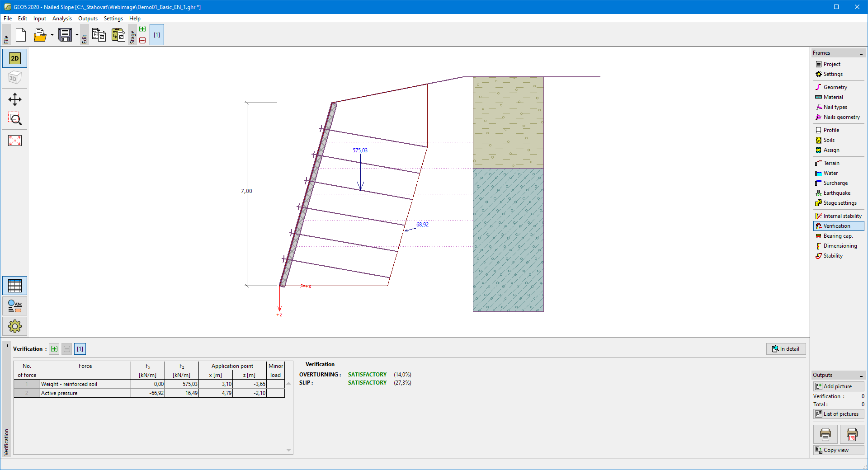This screenshot has height=470, width=868.
Task: Expand the open file dropdown arrow
Action: pos(52,35)
